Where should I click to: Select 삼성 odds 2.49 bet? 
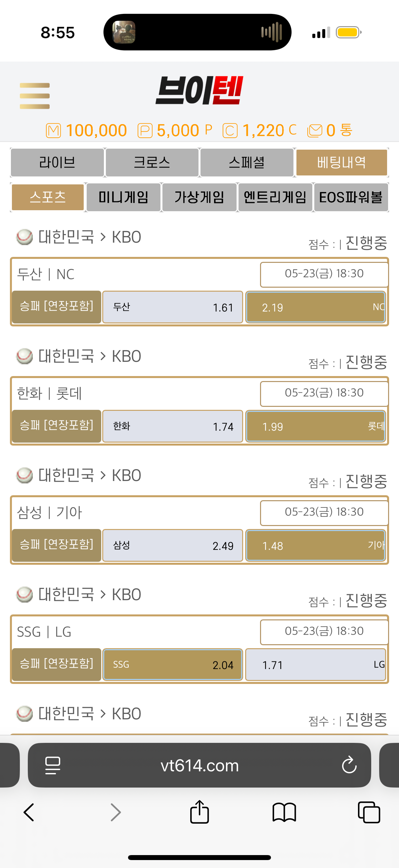pos(172,546)
